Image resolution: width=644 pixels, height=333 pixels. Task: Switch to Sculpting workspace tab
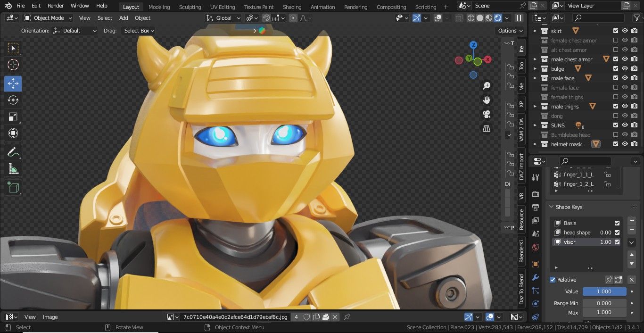190,7
